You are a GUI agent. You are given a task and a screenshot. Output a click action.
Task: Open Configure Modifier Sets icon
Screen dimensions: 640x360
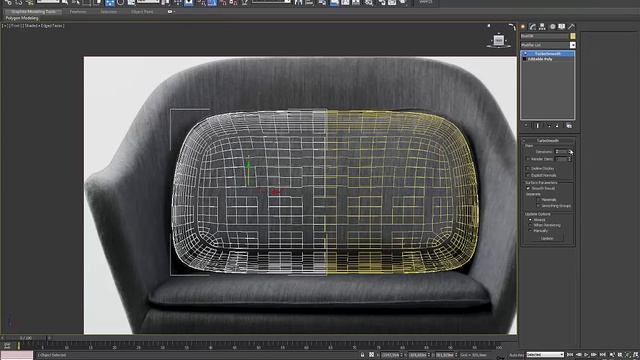pos(569,126)
